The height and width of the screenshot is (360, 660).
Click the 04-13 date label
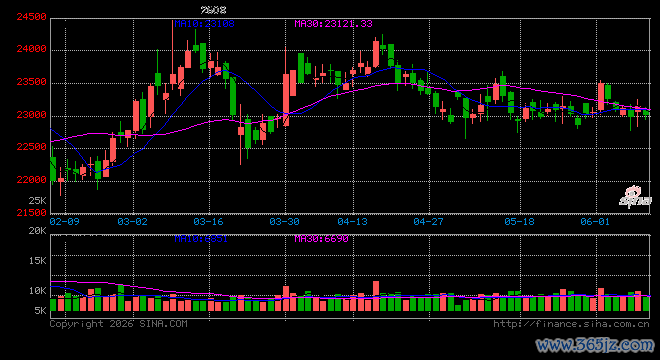click(x=353, y=222)
